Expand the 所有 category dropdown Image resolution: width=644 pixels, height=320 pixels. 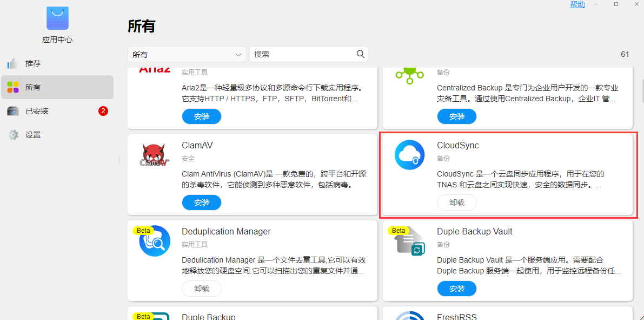pos(187,55)
